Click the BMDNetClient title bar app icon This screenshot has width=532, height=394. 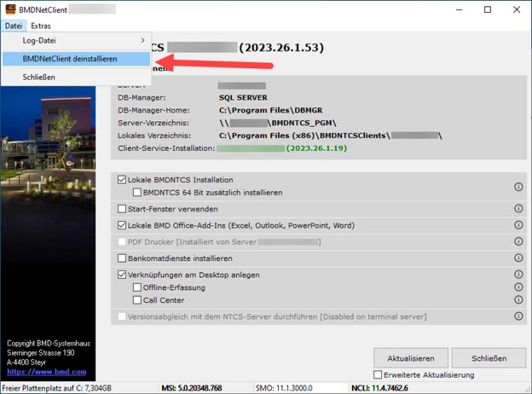(10, 9)
